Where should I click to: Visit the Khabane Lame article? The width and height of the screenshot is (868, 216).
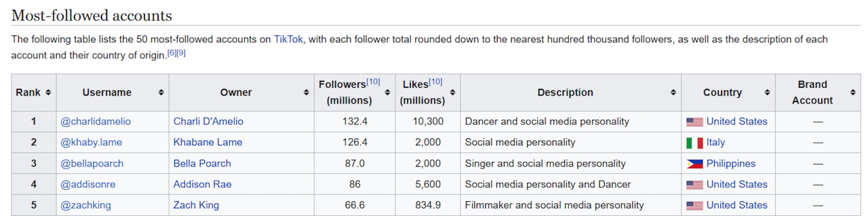208,142
